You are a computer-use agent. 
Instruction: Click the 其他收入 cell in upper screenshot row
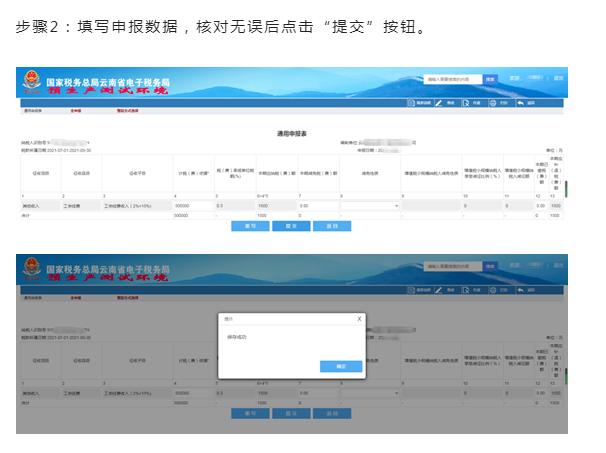pos(40,206)
